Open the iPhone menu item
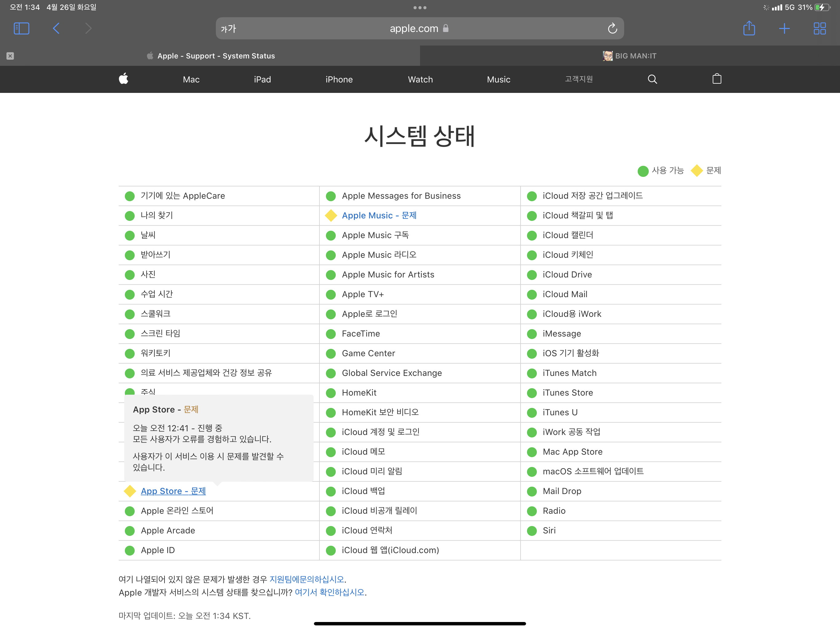Image resolution: width=840 pixels, height=630 pixels. tap(339, 79)
